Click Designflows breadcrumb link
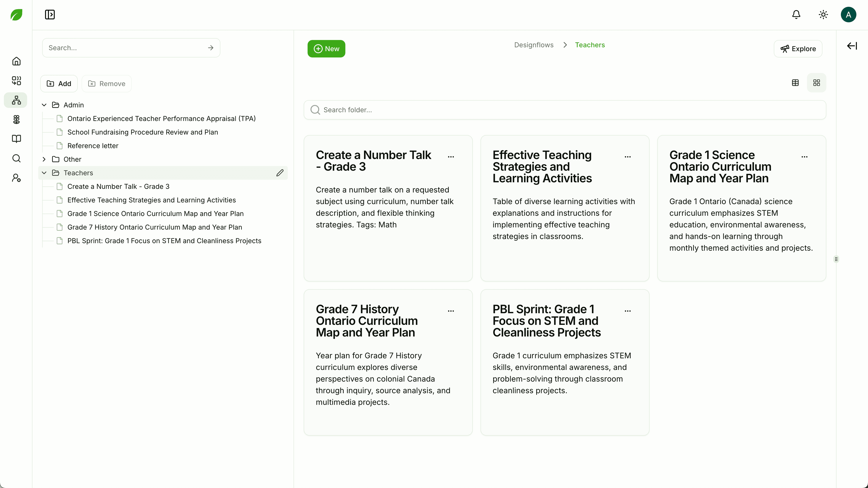Image resolution: width=868 pixels, height=488 pixels. [x=534, y=45]
